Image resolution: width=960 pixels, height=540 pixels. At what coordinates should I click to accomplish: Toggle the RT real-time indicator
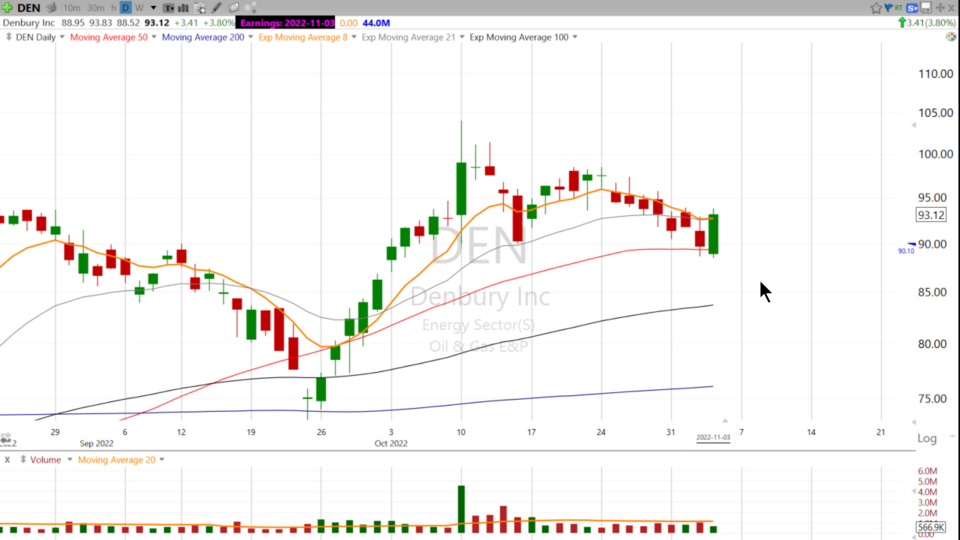898,7
